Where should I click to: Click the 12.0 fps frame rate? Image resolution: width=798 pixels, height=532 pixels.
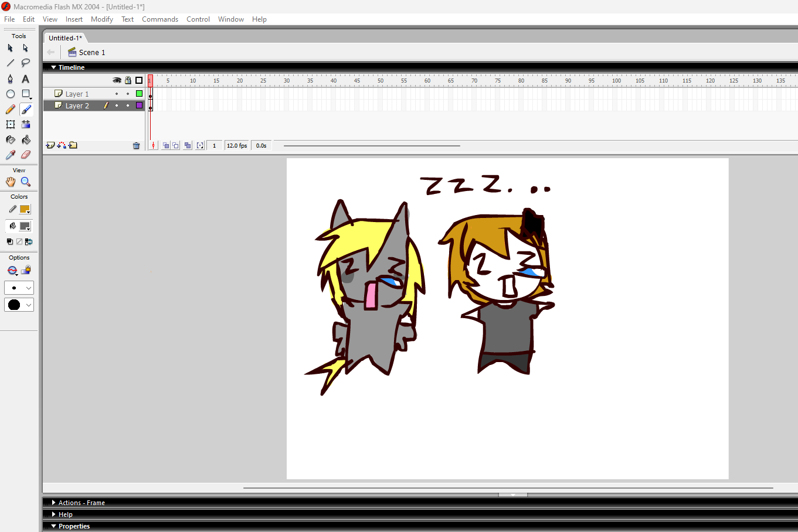coord(237,146)
